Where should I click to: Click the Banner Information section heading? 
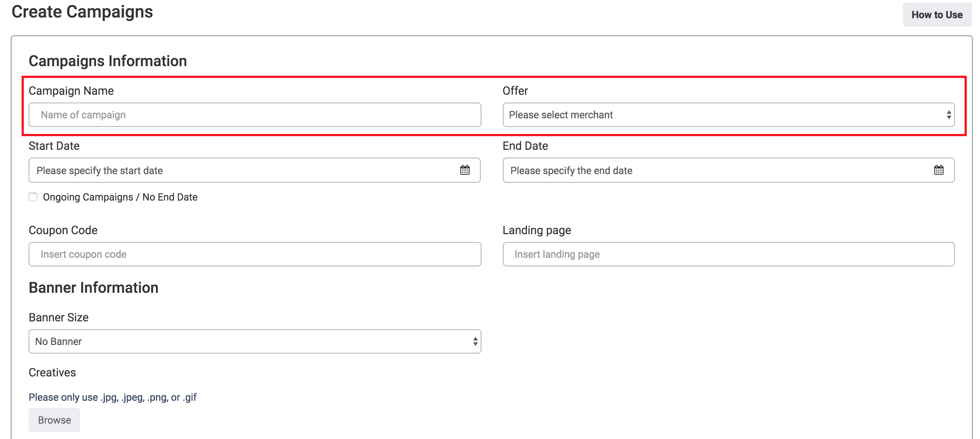[94, 287]
